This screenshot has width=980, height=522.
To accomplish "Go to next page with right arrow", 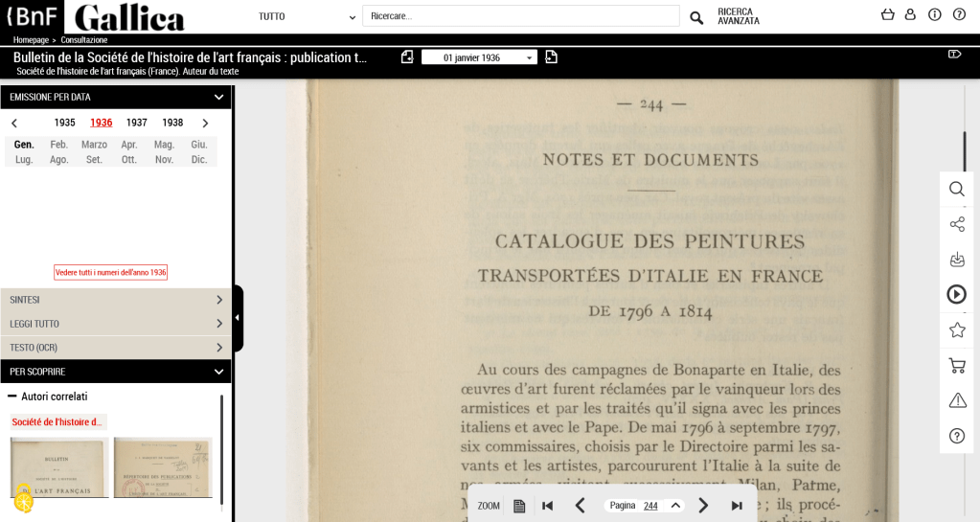I will click(x=703, y=506).
